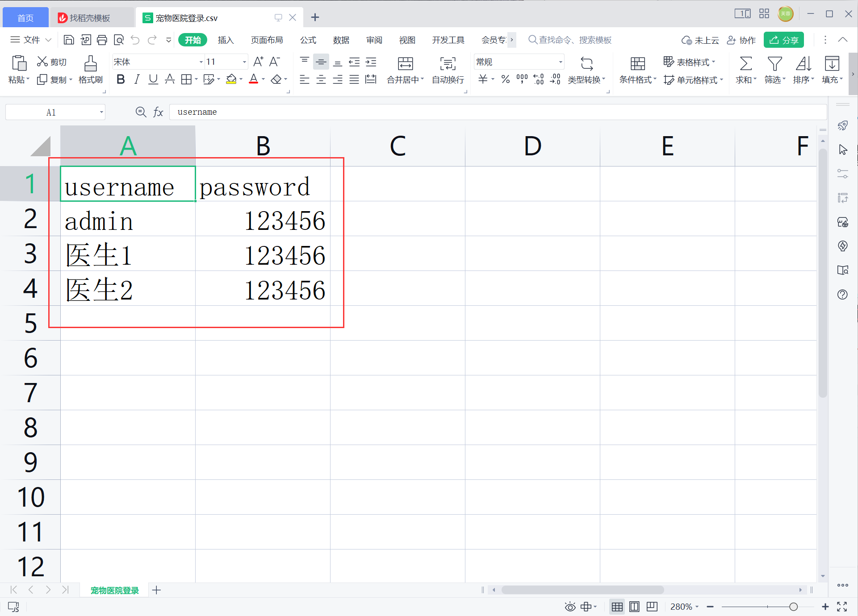
Task: Click the print icon in quick access toolbar
Action: click(x=102, y=40)
